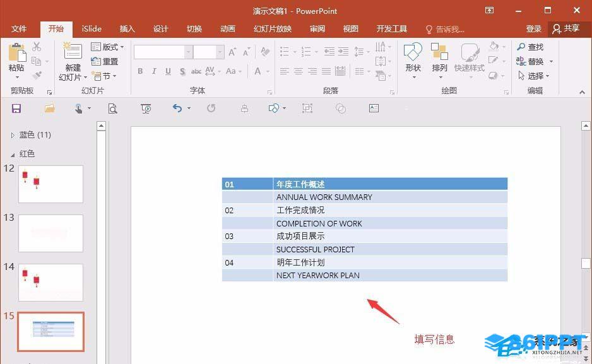Screen dimensions: 592x364
Task: Open the Shapes gallery
Action: [x=413, y=61]
